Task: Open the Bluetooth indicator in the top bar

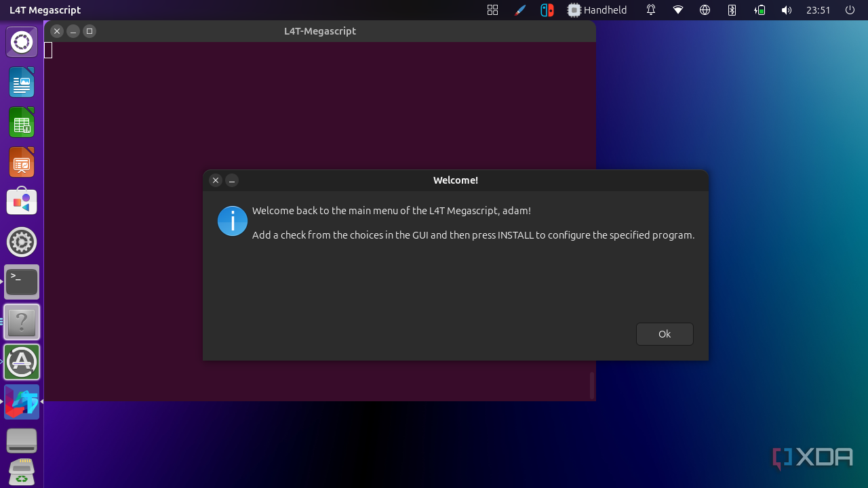Action: coord(732,10)
